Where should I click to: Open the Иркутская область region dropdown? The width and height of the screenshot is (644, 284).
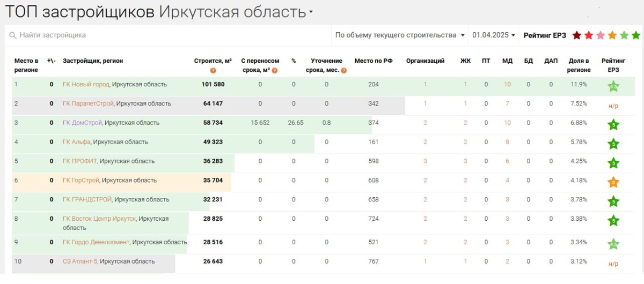click(x=237, y=11)
